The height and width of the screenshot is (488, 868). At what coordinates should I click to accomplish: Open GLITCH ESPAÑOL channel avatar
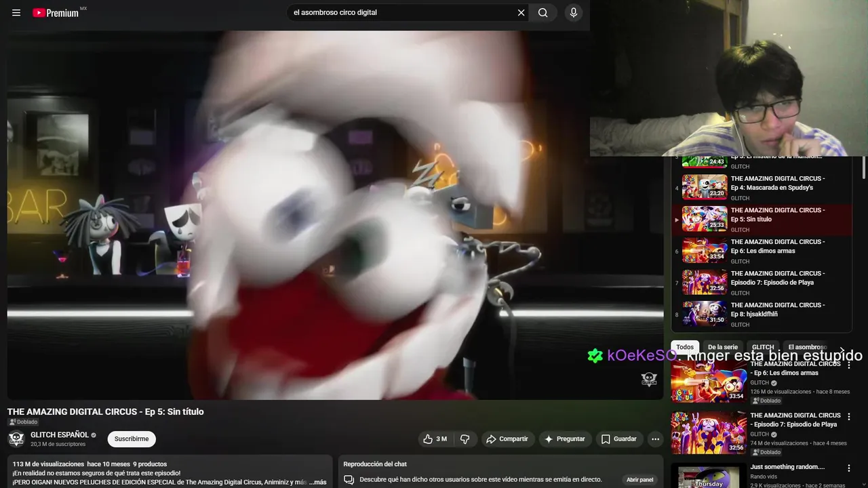tap(16, 439)
